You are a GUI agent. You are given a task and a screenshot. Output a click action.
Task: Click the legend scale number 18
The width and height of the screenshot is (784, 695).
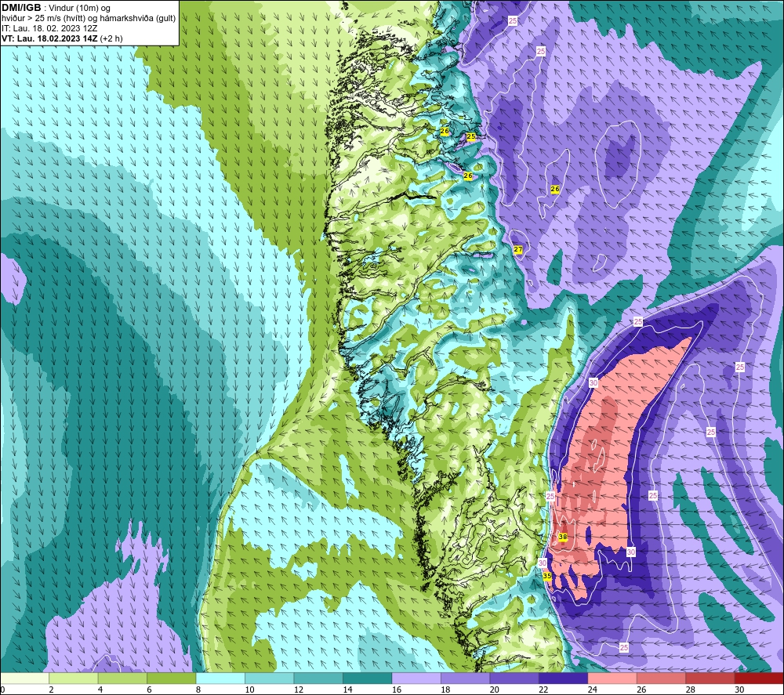coord(445,690)
